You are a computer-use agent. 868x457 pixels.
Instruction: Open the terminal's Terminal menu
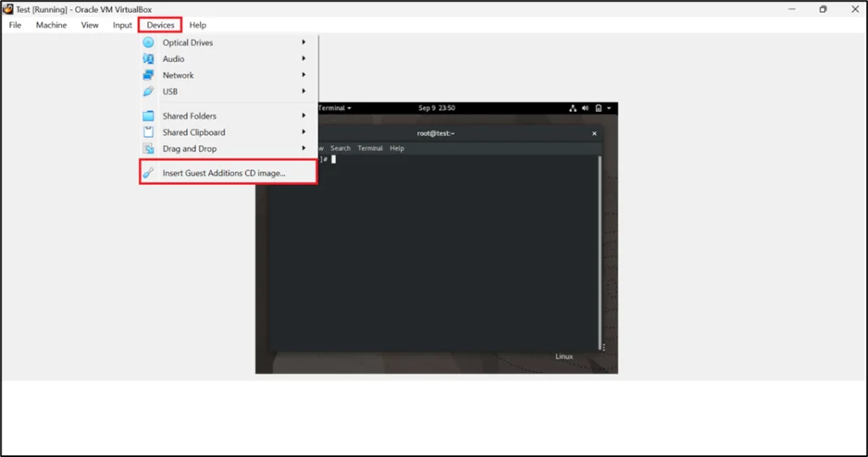pyautogui.click(x=370, y=148)
